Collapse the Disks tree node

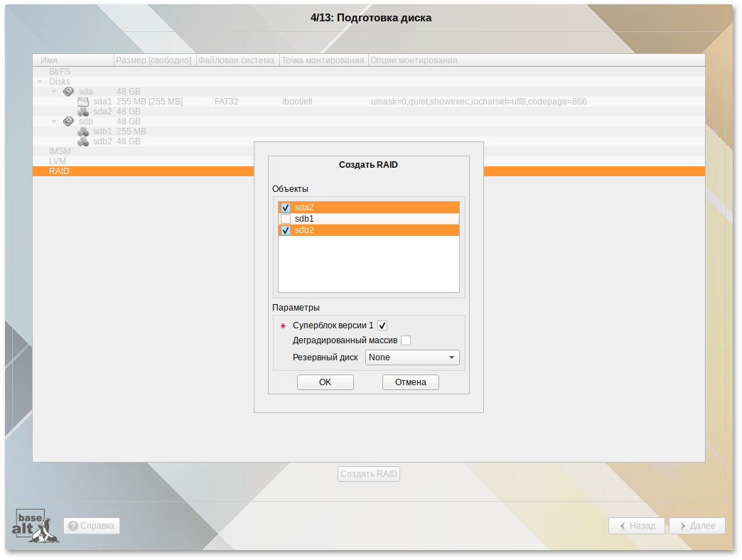click(x=40, y=82)
